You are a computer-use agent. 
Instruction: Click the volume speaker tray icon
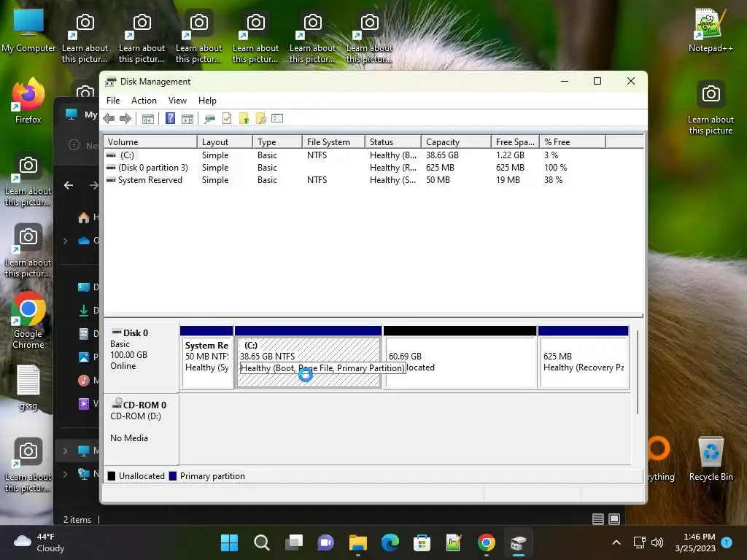pyautogui.click(x=657, y=542)
